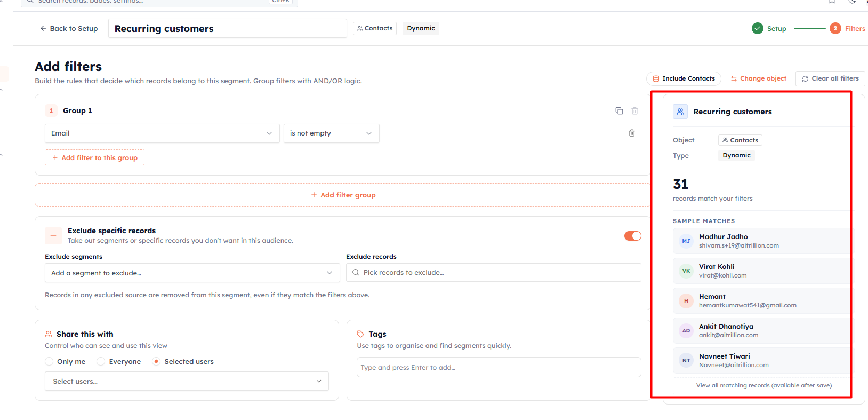Click the H avatar for Hemant

tap(686, 301)
